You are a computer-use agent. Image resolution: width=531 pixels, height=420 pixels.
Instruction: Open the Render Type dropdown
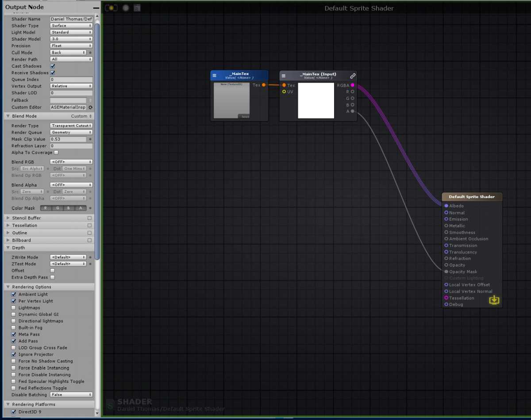pyautogui.click(x=71, y=126)
